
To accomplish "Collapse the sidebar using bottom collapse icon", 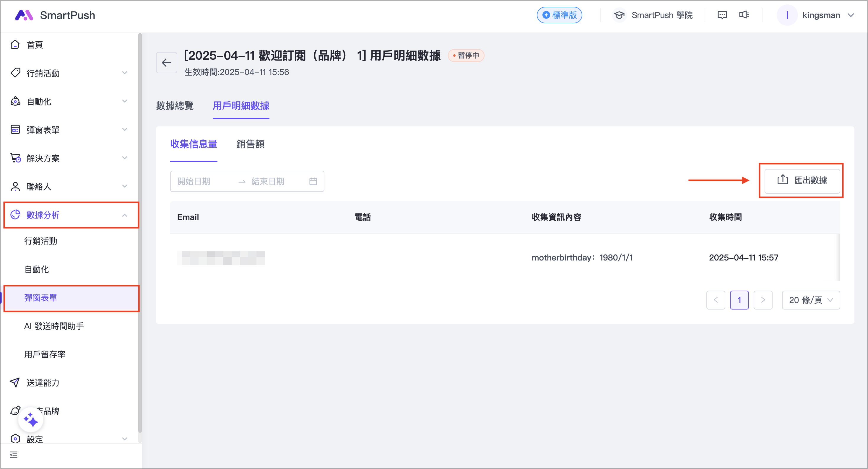I will pyautogui.click(x=14, y=455).
